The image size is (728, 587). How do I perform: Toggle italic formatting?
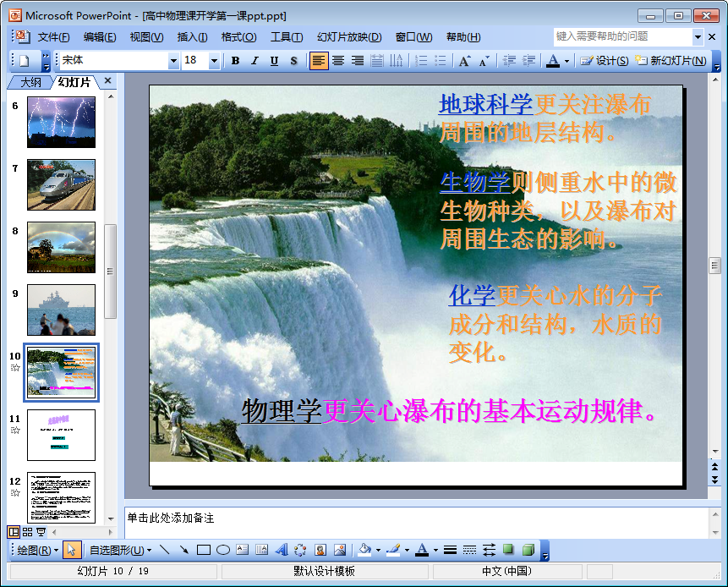(255, 61)
